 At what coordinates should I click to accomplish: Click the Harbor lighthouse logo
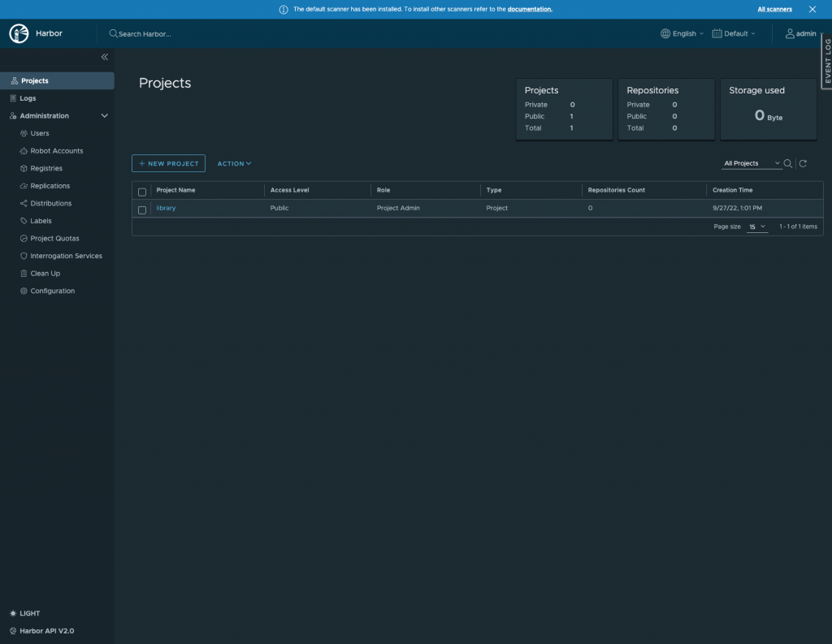19,33
